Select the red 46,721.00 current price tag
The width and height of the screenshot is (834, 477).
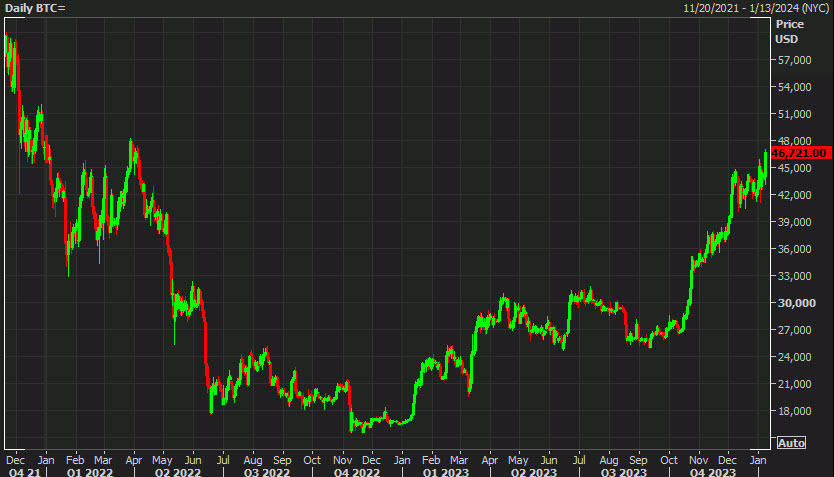pos(800,153)
